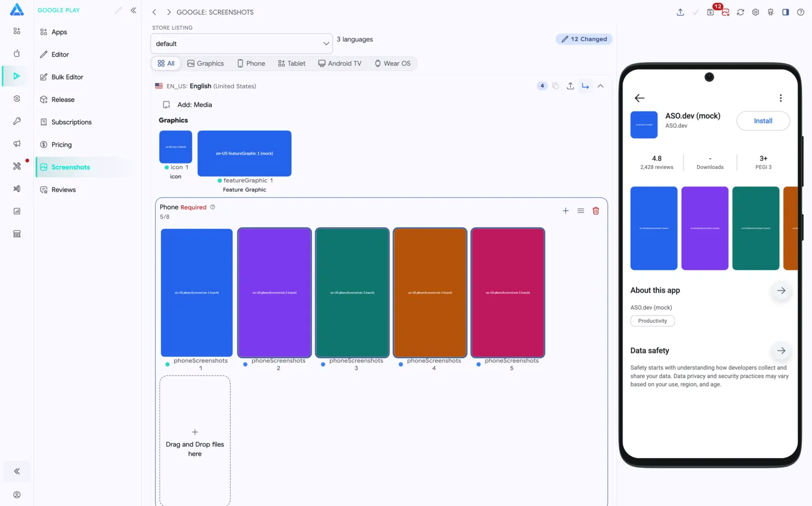This screenshot has height=506, width=812.
Task: Open the three-dot menu in phone preview
Action: [x=780, y=98]
